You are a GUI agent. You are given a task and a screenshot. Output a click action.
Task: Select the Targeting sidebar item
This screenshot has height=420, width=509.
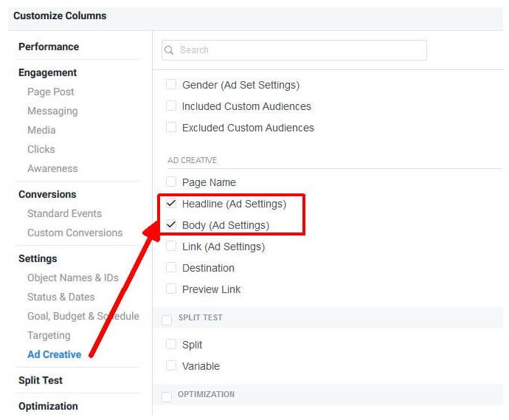coord(49,335)
